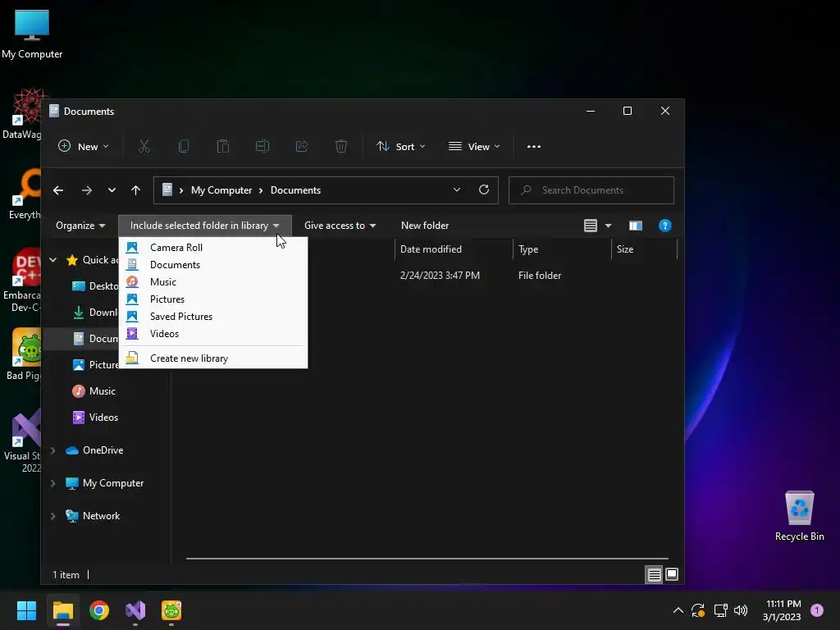
Task: Click the volume icon in system tray
Action: click(741, 610)
